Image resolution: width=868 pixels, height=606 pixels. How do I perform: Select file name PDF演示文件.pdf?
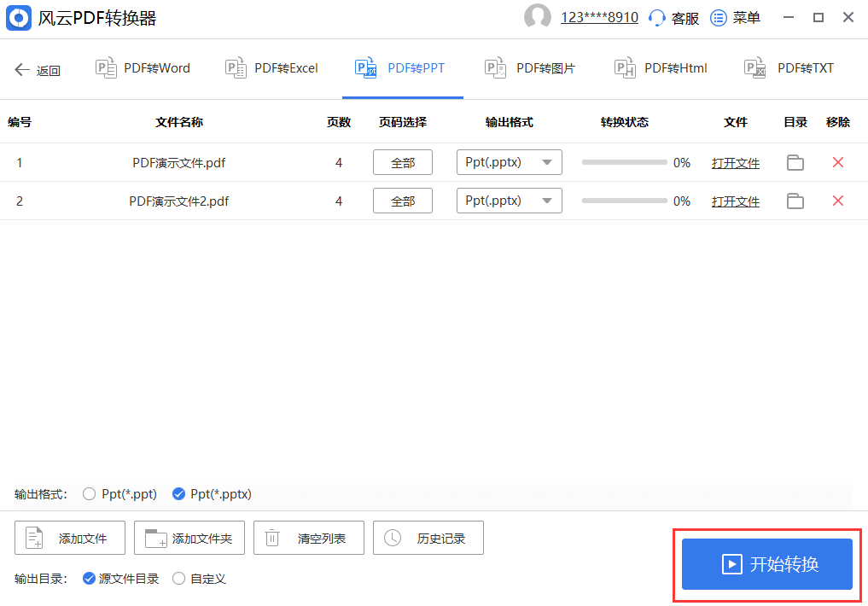pyautogui.click(x=178, y=163)
